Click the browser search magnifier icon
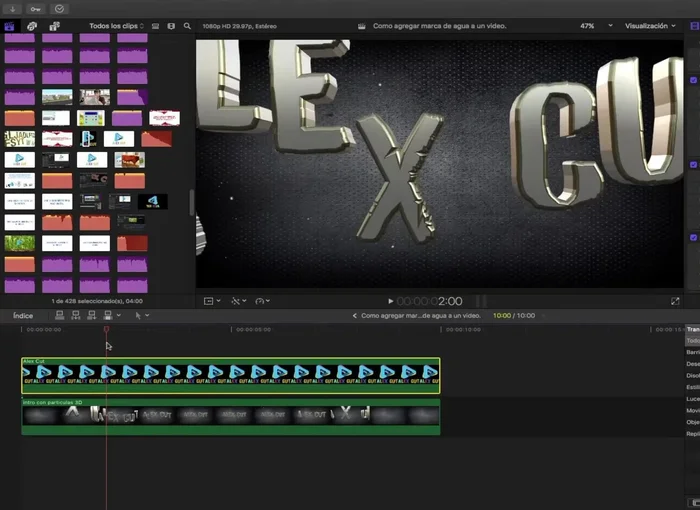700x510 pixels. [x=187, y=25]
